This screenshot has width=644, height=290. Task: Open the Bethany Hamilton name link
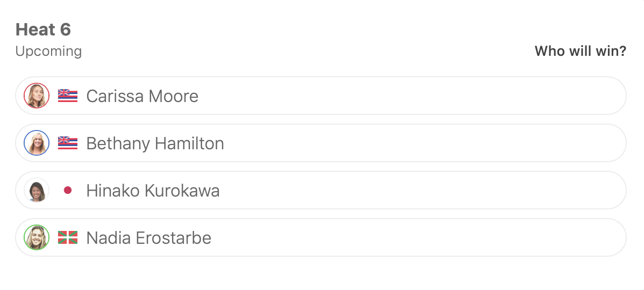pyautogui.click(x=155, y=143)
